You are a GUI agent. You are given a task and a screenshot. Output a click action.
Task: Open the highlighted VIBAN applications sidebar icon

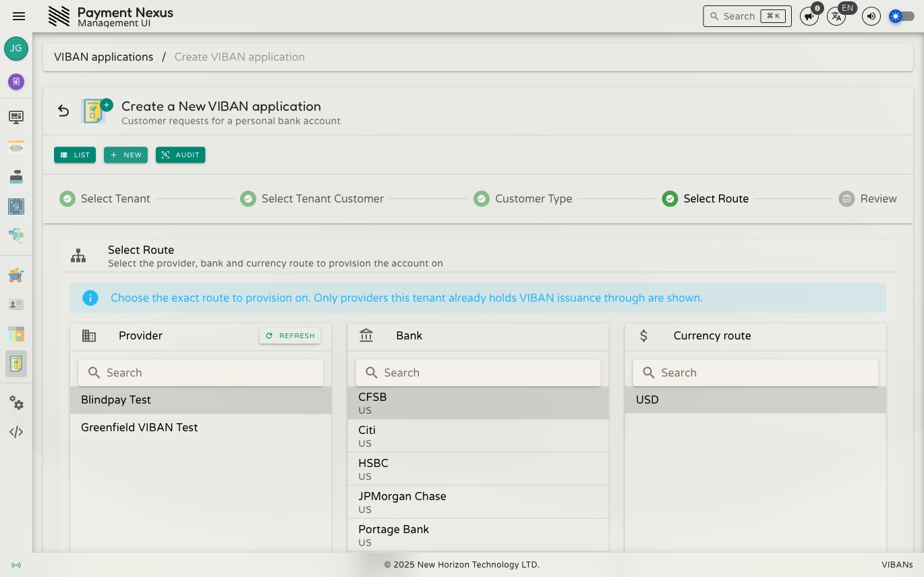click(16, 364)
